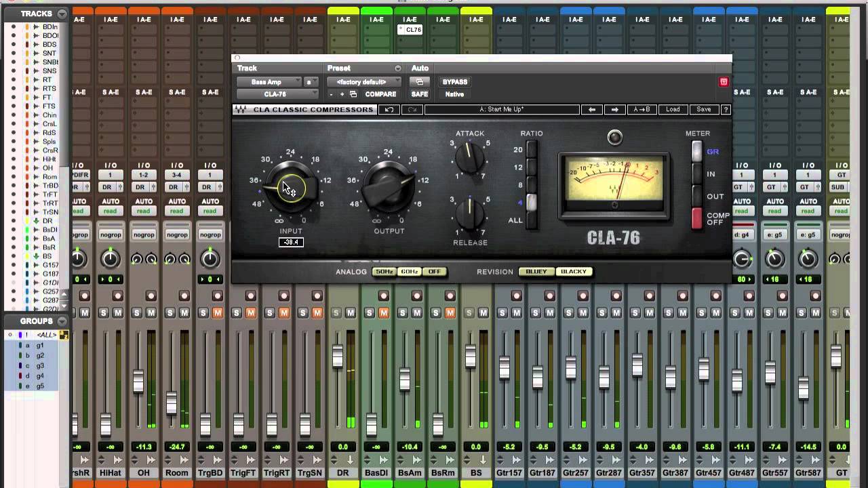Image resolution: width=868 pixels, height=488 pixels.
Task: Click the preset plus icon
Action: point(342,94)
